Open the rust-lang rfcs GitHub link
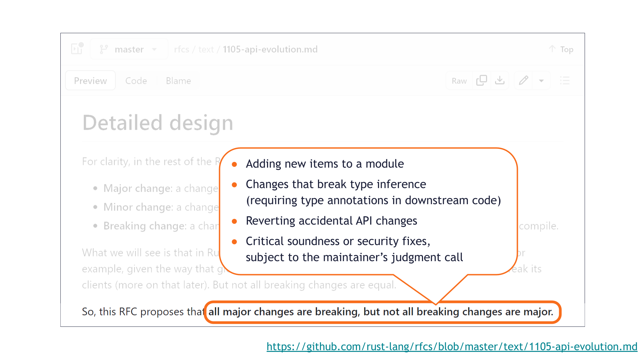Viewport: 644px width, 362px height. click(452, 347)
